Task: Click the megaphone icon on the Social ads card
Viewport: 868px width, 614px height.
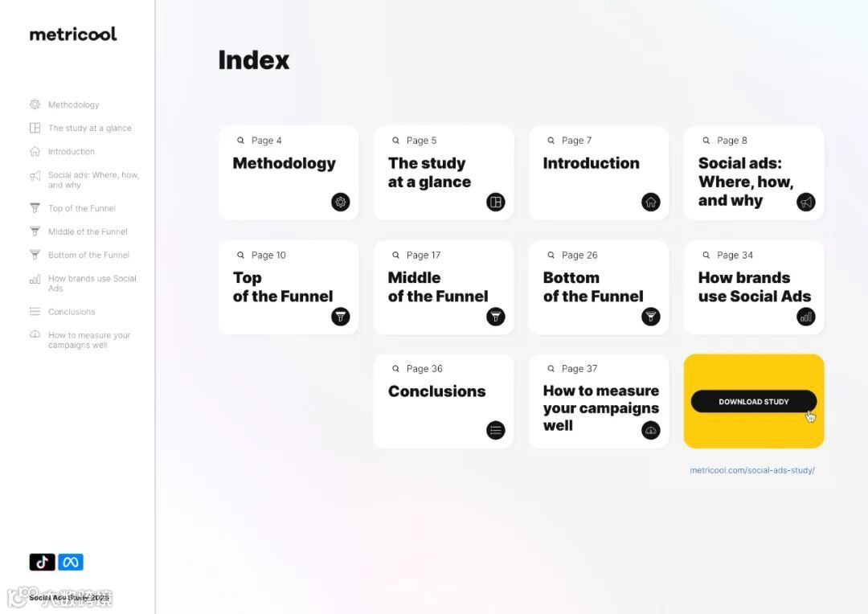Action: click(x=806, y=202)
